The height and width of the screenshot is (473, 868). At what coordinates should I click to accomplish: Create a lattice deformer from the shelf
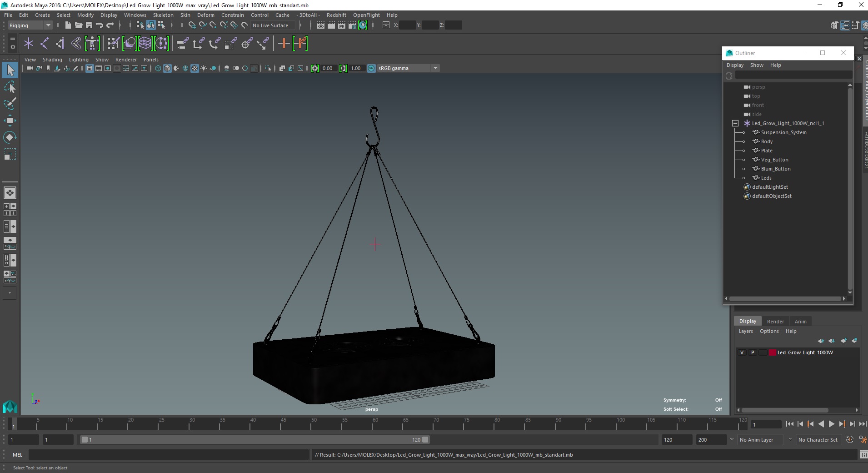pyautogui.click(x=145, y=44)
